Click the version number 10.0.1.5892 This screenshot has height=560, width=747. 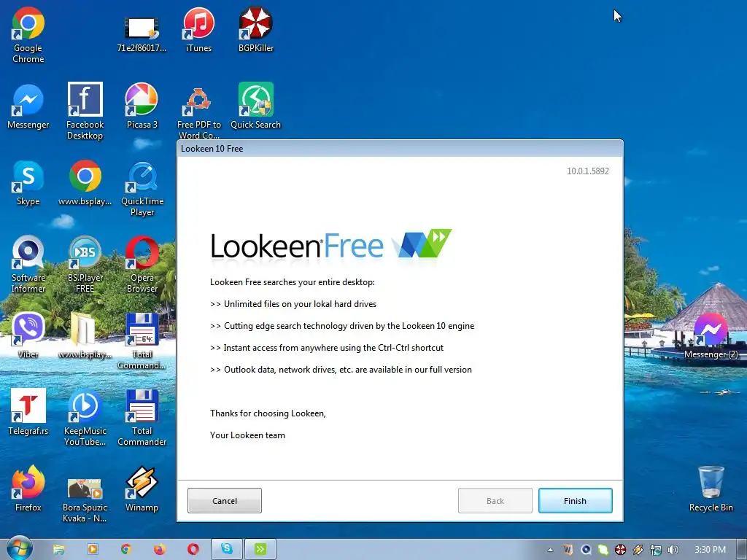pyautogui.click(x=588, y=171)
